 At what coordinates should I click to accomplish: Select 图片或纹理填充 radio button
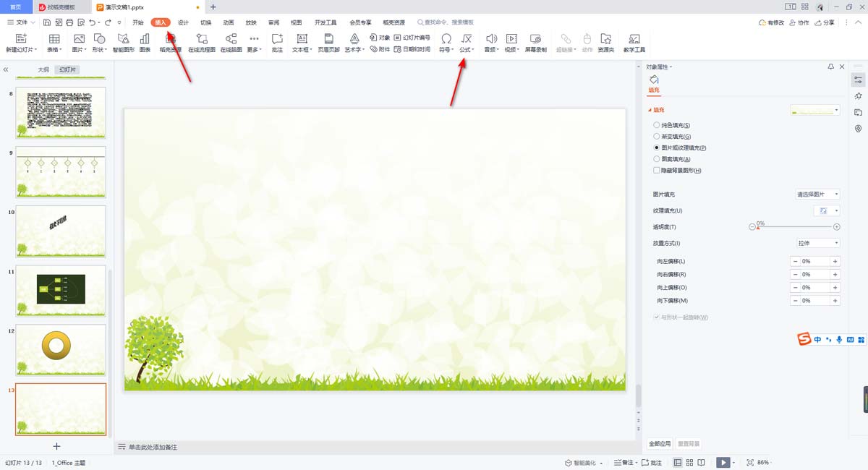tap(657, 148)
